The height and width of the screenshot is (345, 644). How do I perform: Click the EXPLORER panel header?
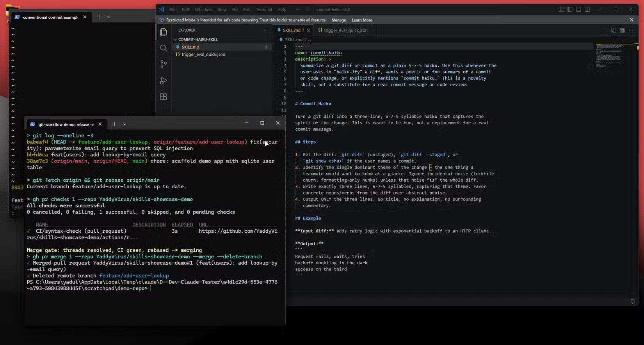pyautogui.click(x=187, y=30)
